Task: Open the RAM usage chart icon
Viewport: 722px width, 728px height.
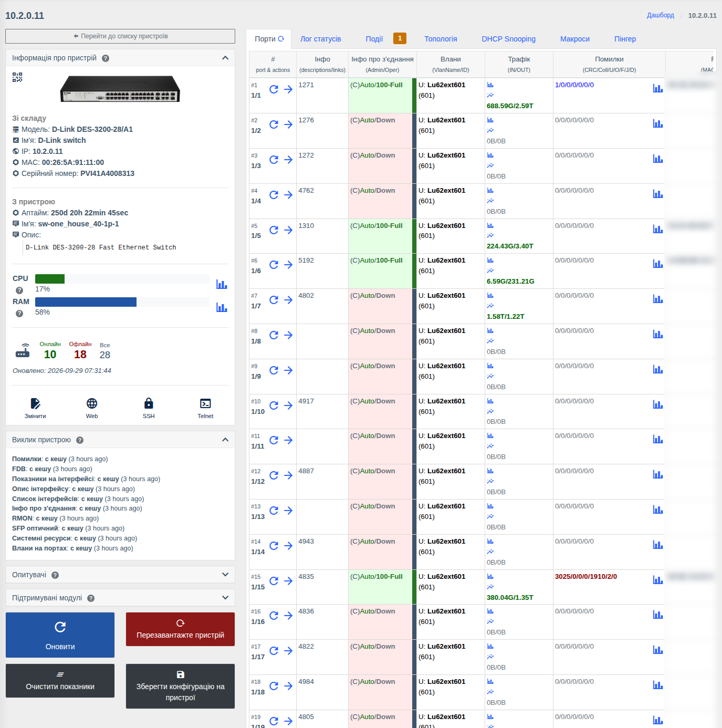Action: click(x=222, y=307)
